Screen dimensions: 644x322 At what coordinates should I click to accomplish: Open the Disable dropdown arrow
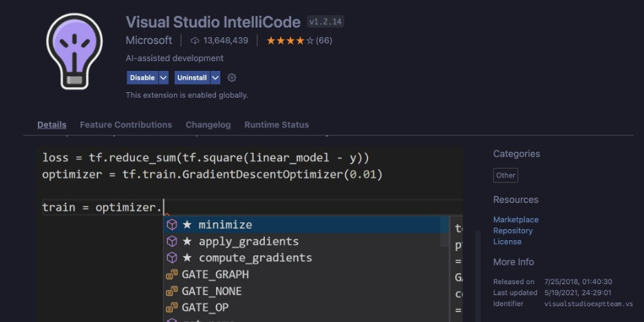coord(164,78)
